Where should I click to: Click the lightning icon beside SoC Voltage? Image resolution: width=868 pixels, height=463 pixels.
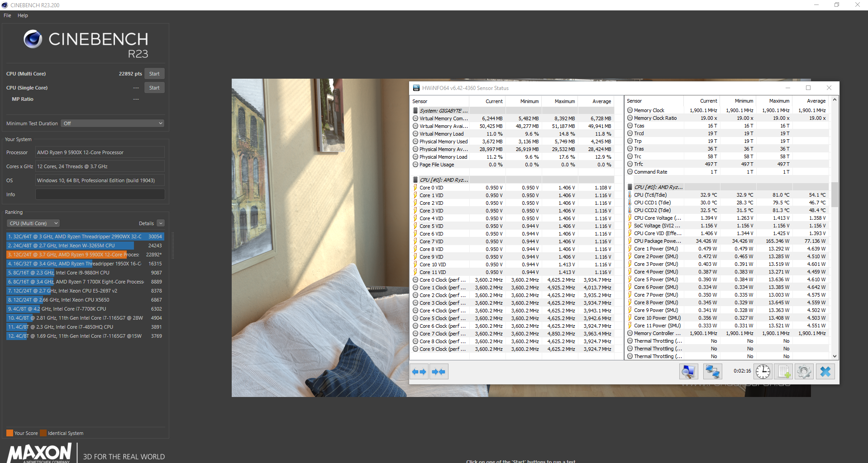(x=630, y=226)
